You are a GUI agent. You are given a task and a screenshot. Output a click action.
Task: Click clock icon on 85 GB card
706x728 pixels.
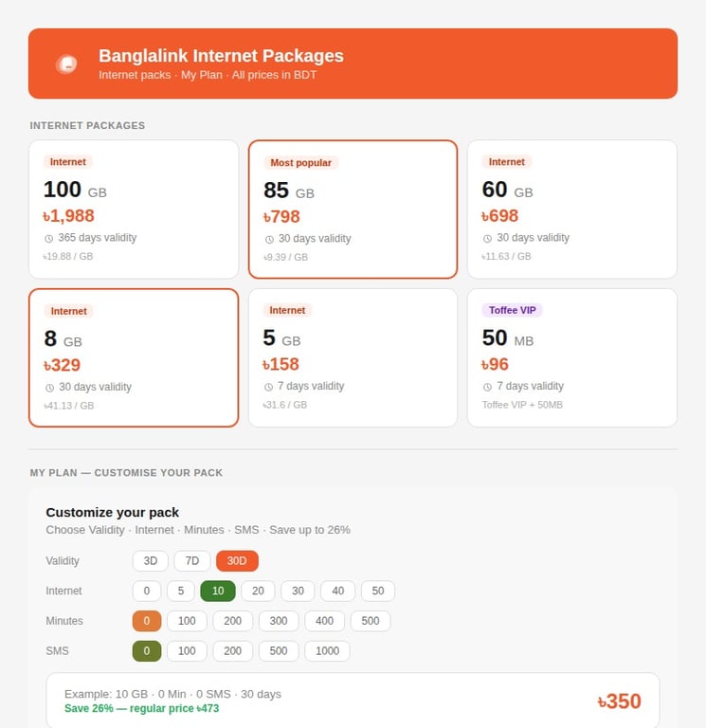(269, 240)
